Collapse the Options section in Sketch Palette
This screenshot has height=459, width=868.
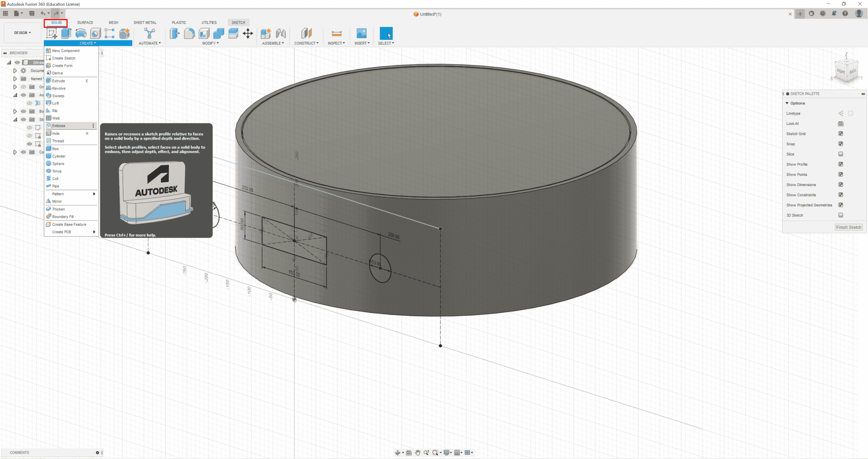787,103
